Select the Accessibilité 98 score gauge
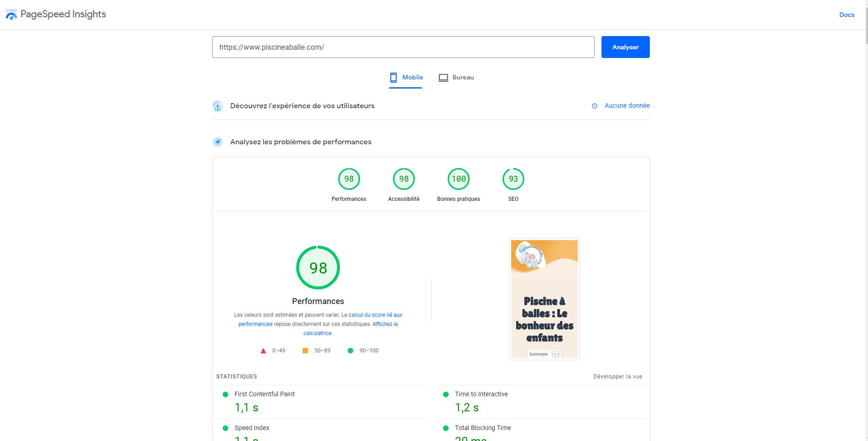Screen dimensions: 868x441 [x=404, y=179]
